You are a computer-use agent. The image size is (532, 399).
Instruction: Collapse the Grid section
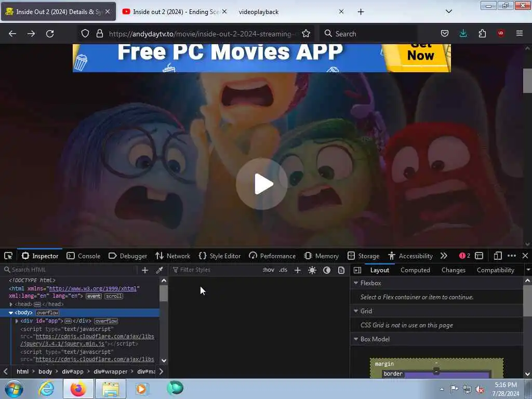point(356,311)
